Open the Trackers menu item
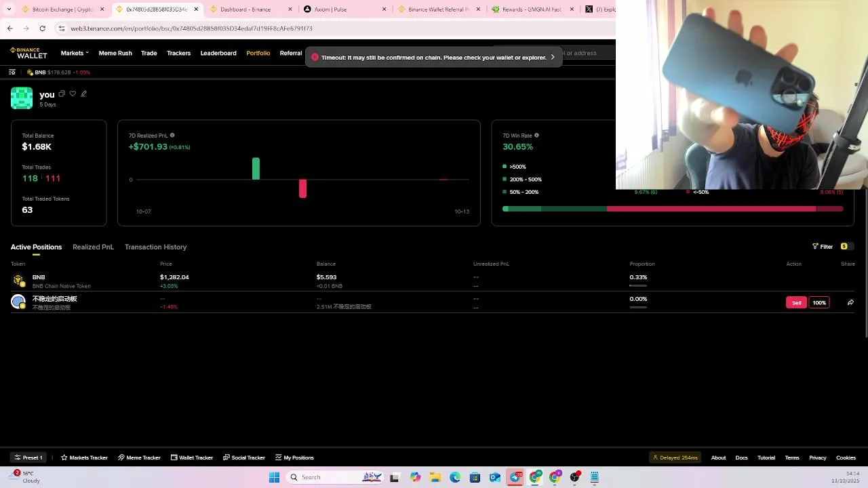The width and height of the screenshot is (868, 488). coord(178,53)
